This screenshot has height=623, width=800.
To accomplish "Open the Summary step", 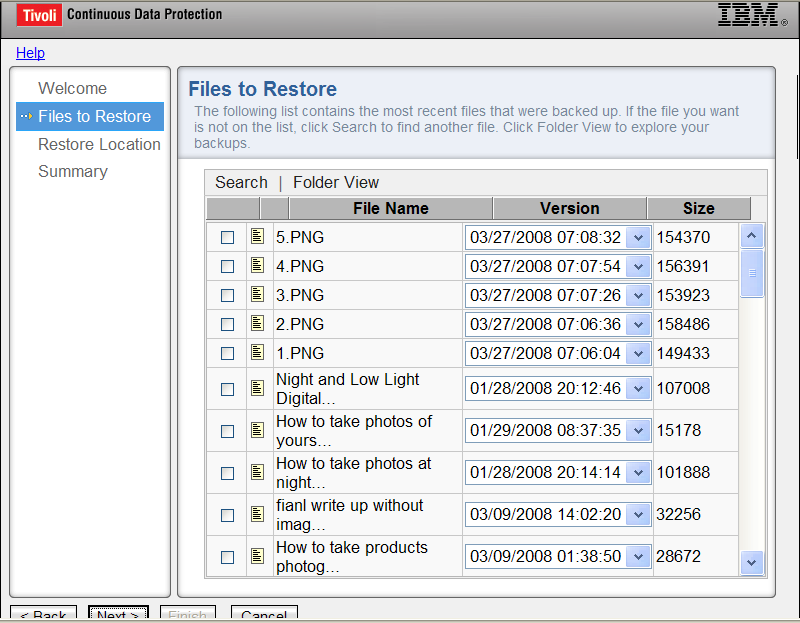I will point(73,171).
